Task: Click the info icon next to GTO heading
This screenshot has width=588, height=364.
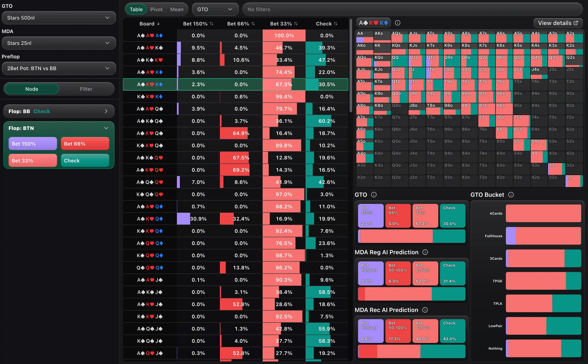Action: 374,195
